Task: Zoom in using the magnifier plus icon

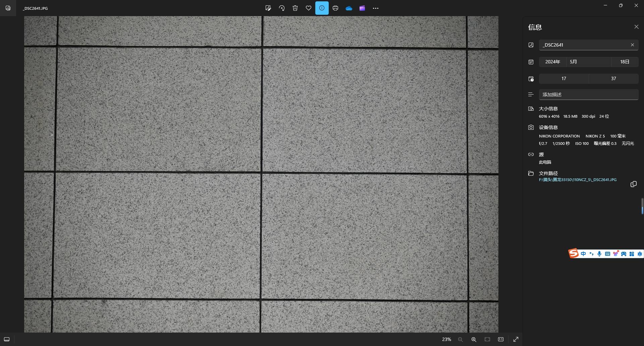Action: coord(474,339)
